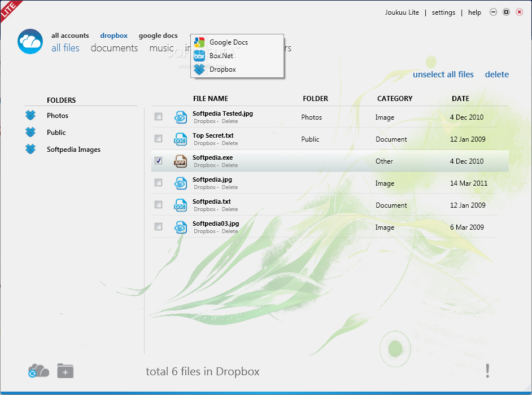Check the Softpedia.txt checkbox
532x395 pixels.
tap(158, 205)
